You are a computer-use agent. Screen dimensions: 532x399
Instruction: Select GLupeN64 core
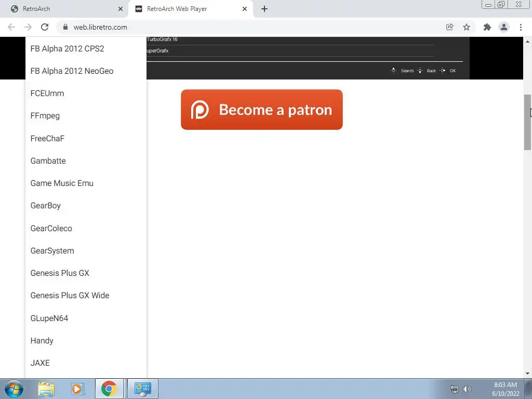pos(86,318)
